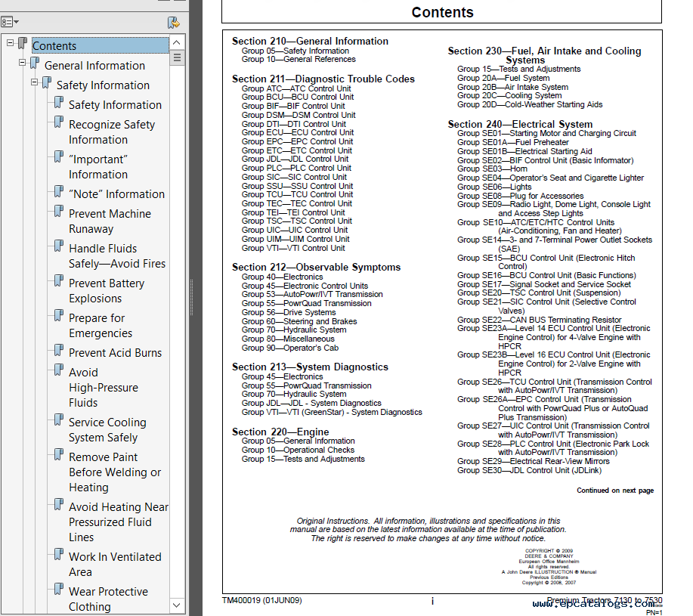Screen dimensions: 693x616
Task: Open the Section 240—Electrical System heading
Action: 520,124
